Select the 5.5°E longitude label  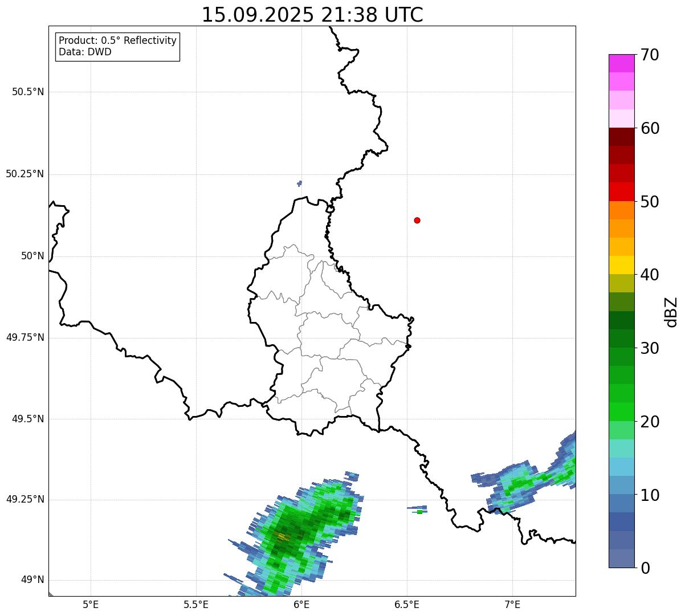(x=196, y=605)
